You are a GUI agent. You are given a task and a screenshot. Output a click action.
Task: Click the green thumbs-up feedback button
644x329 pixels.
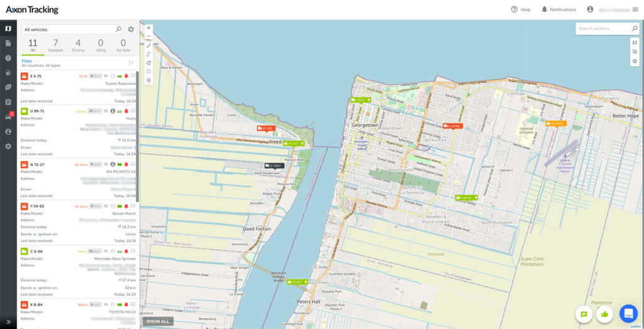click(604, 314)
